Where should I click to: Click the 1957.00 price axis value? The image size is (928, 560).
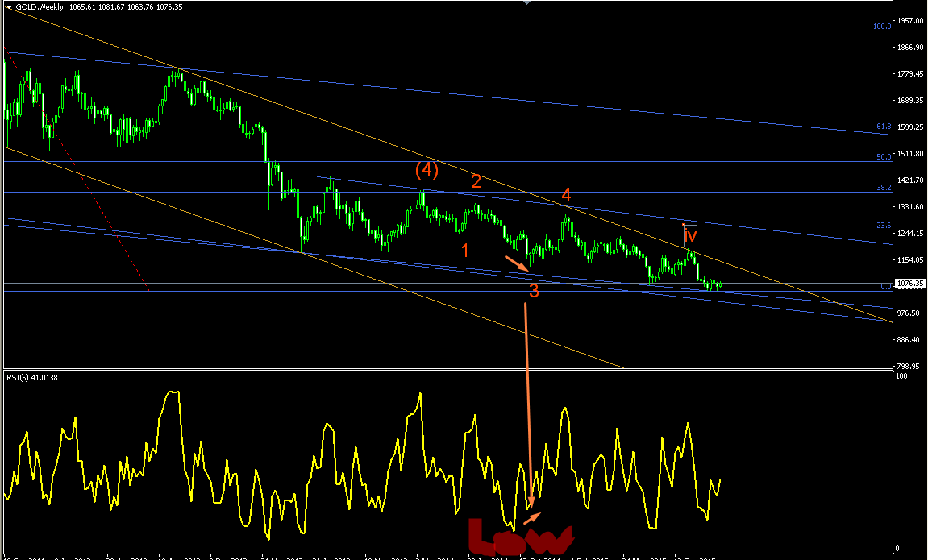click(x=910, y=21)
